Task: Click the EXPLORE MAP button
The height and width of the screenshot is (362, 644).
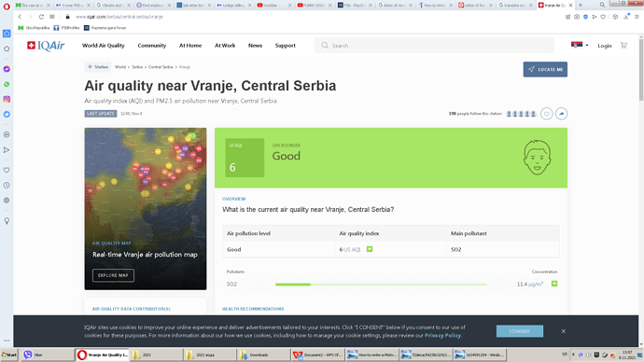Action: tap(113, 275)
